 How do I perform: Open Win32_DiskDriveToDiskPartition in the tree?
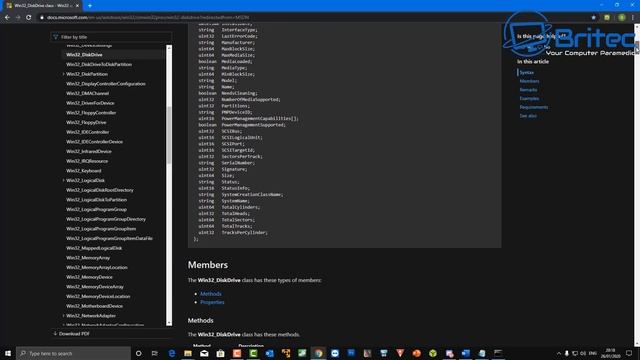(x=99, y=64)
